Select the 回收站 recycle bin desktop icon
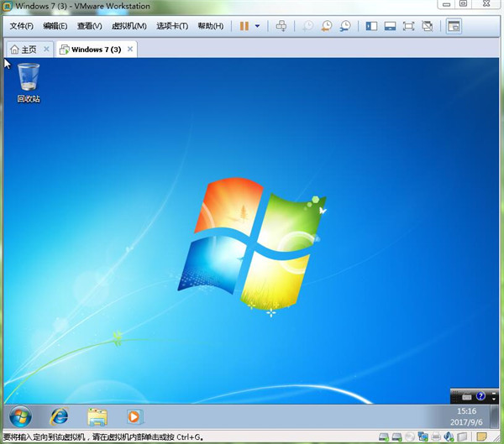This screenshot has height=444, width=504. pos(29,83)
